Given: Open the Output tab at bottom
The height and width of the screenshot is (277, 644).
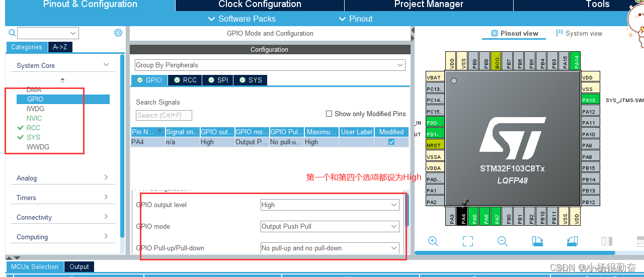Looking at the screenshot, I should coord(79,267).
